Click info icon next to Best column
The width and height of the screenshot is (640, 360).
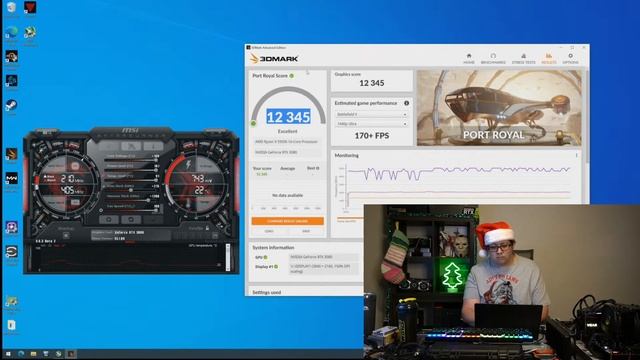tap(318, 168)
